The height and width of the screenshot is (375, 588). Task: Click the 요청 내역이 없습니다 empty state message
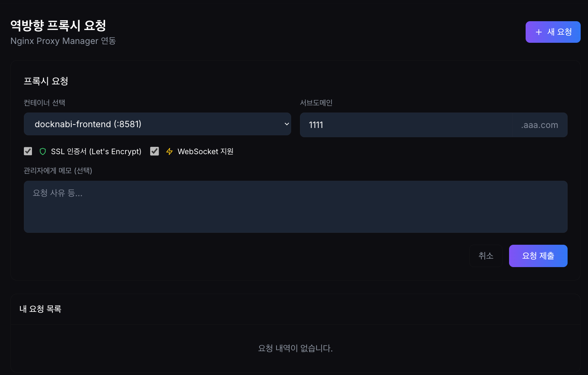pos(295,348)
